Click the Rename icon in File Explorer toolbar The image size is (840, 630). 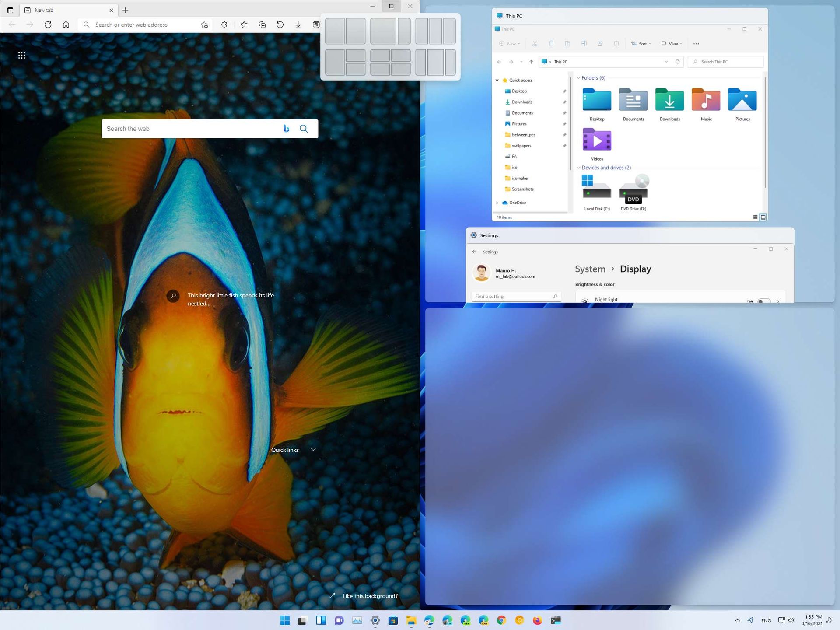pos(584,44)
